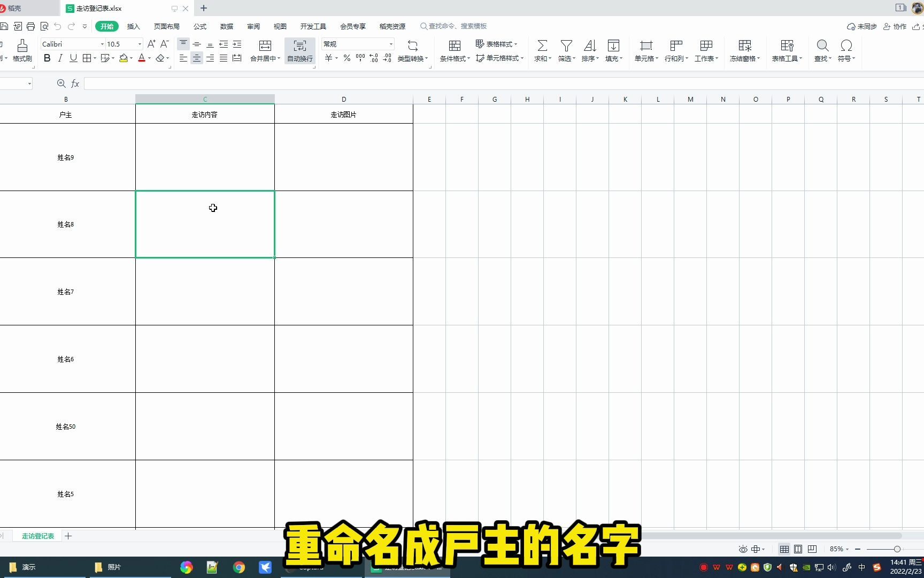Click the 表格样式 button

[497, 44]
